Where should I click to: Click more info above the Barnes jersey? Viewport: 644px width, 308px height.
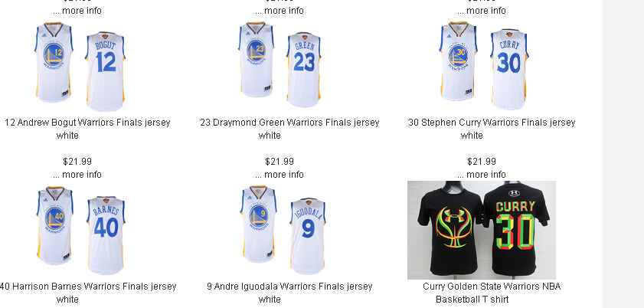(x=77, y=175)
